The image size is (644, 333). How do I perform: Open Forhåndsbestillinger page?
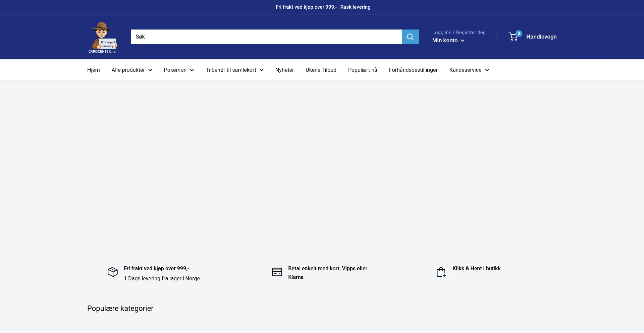(413, 70)
